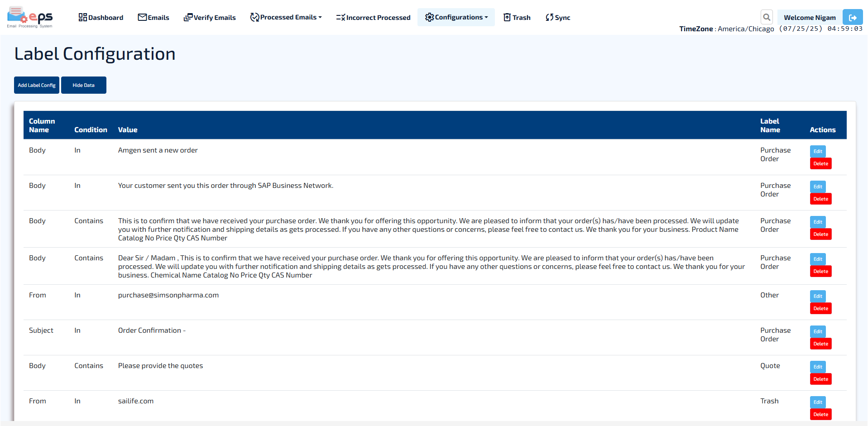868x426 pixels.
Task: Delete the Amgen new order rule
Action: point(820,163)
